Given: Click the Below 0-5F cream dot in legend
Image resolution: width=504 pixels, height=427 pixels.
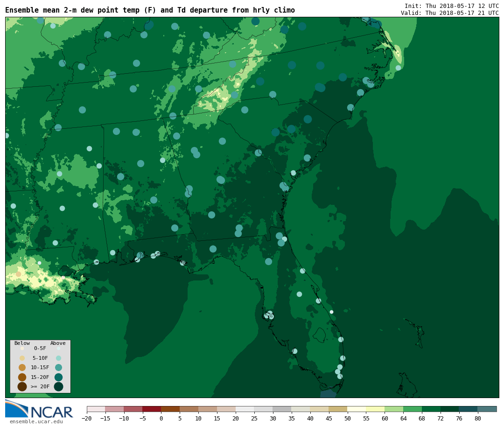Looking at the screenshot, I should (x=22, y=348).
